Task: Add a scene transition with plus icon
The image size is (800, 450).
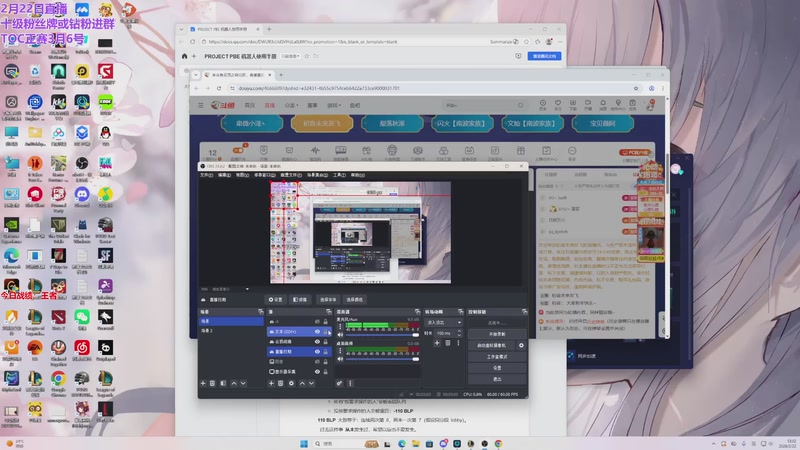Action: pos(437,343)
